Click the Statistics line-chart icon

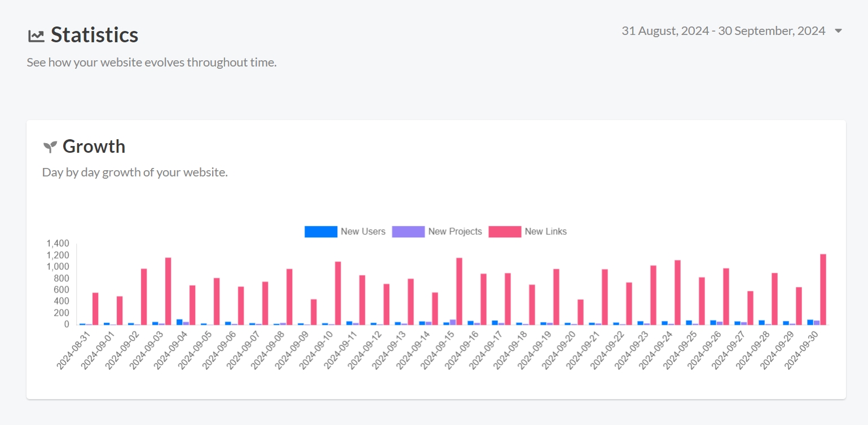36,36
